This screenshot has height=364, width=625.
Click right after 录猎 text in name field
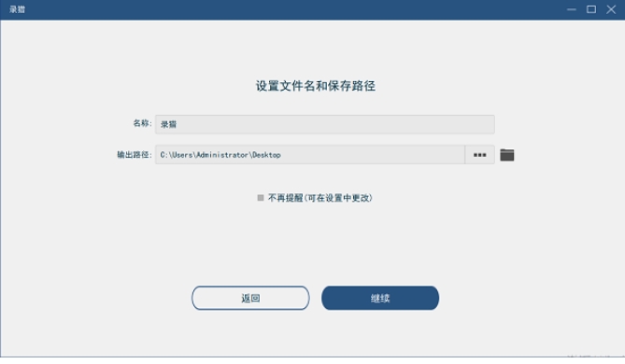tap(178, 124)
